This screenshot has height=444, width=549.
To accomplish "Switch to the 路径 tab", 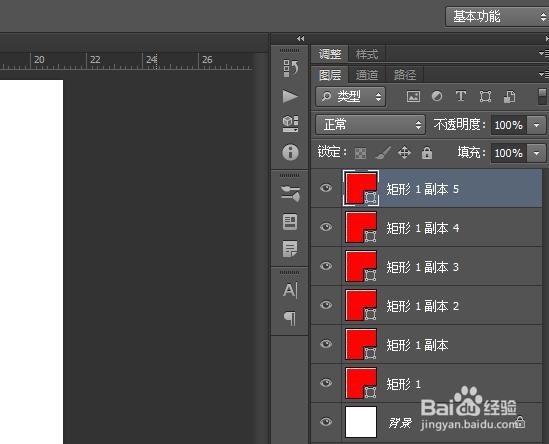I will (405, 75).
